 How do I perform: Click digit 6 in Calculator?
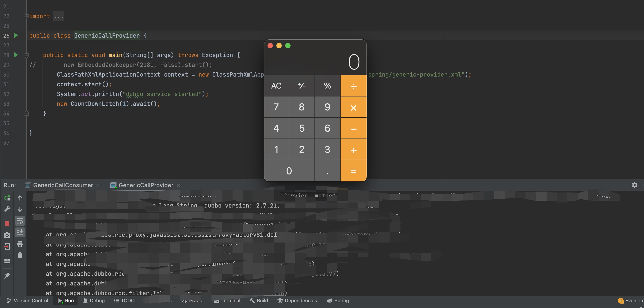[x=328, y=128]
